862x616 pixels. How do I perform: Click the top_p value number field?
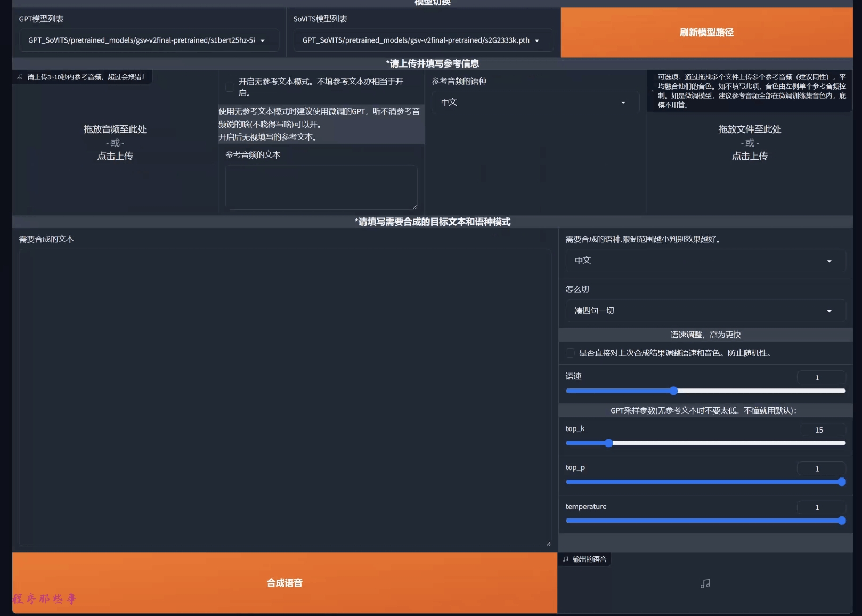[820, 469]
